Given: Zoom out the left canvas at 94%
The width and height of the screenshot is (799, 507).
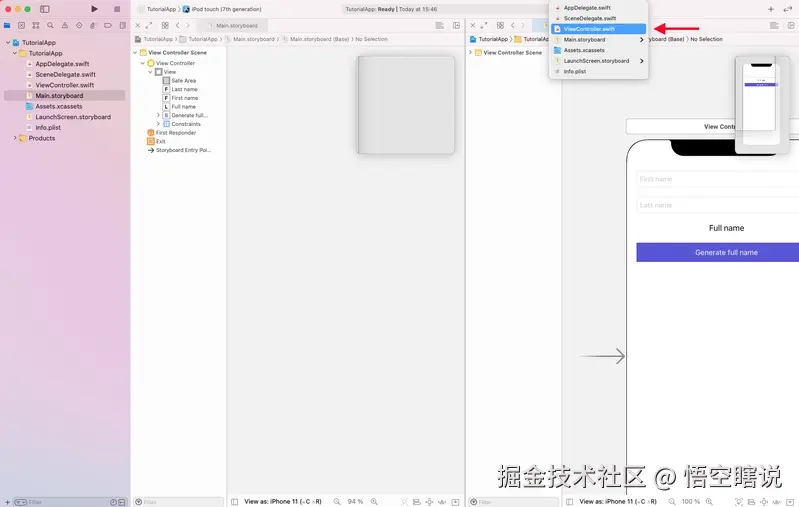Looking at the screenshot, I should pyautogui.click(x=337, y=501).
